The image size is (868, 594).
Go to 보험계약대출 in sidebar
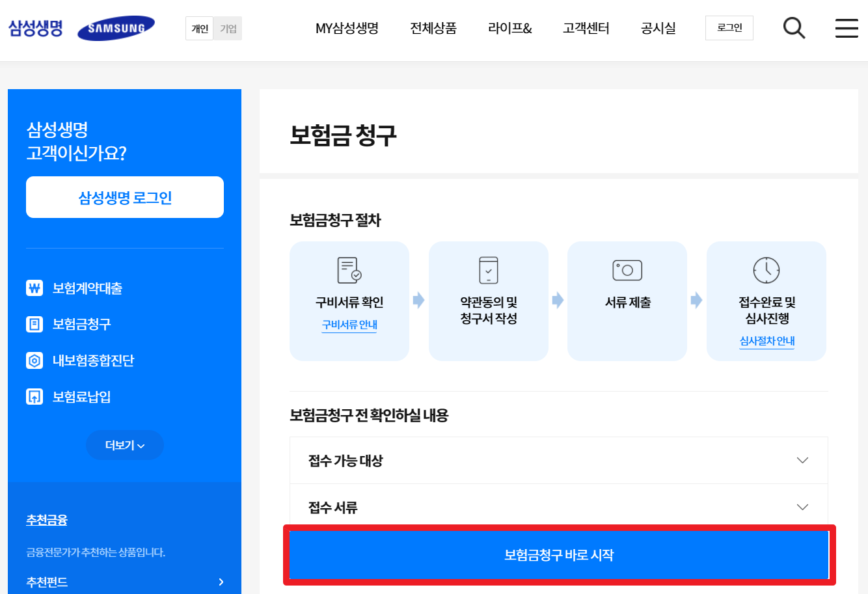87,288
